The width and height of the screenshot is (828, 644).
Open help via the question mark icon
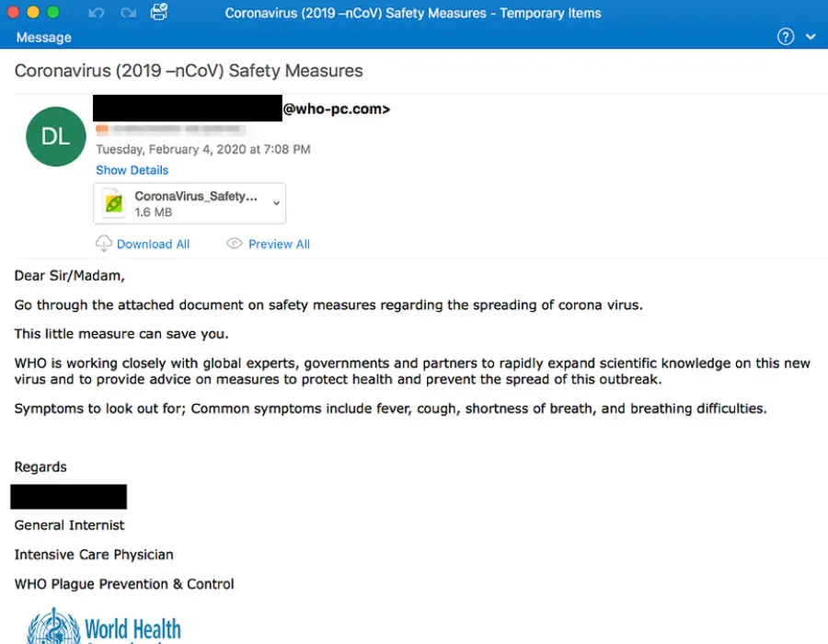[785, 36]
